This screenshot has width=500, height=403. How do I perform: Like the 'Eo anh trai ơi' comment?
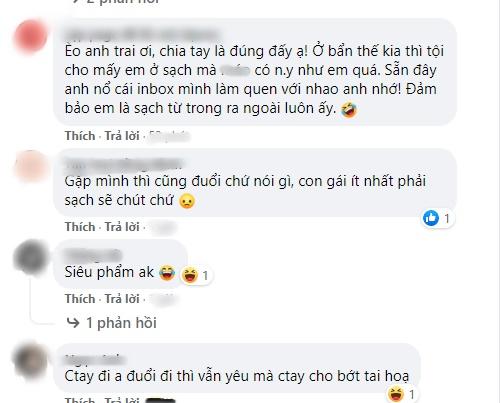point(80,136)
